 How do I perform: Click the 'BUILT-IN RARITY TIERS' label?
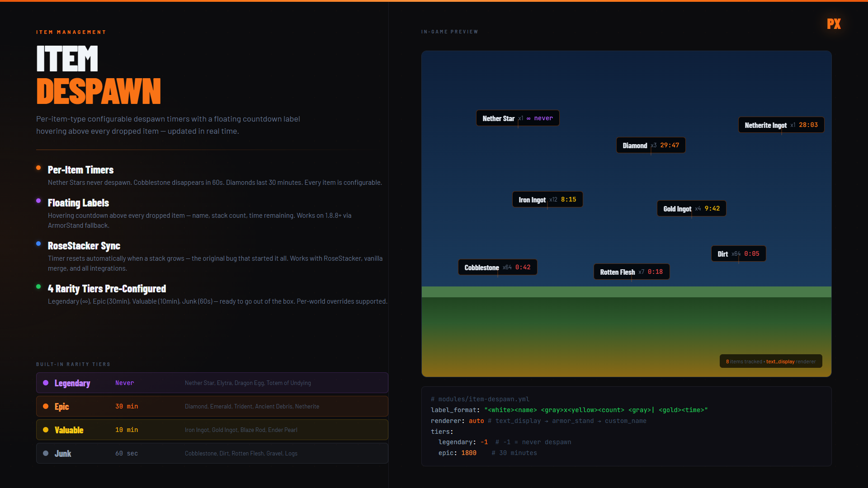(73, 364)
